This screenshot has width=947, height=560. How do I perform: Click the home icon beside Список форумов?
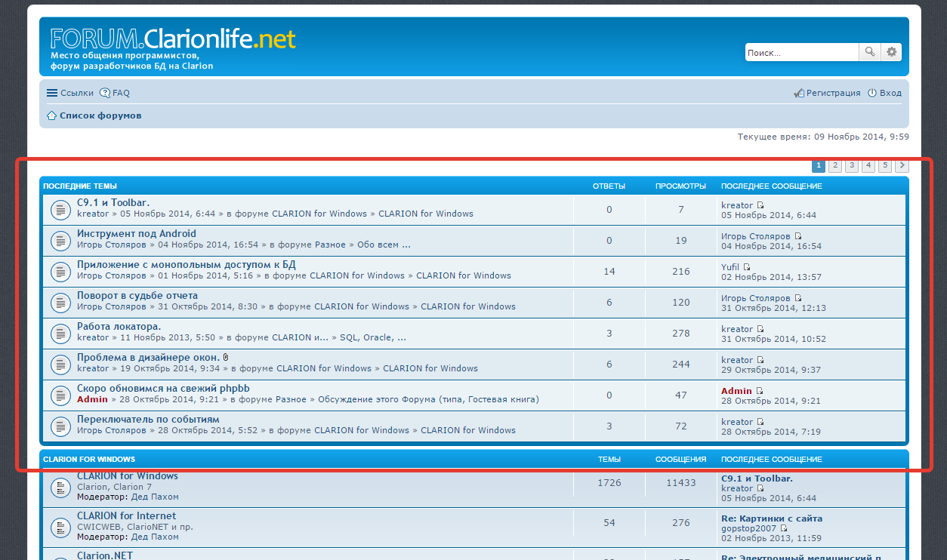click(x=51, y=115)
